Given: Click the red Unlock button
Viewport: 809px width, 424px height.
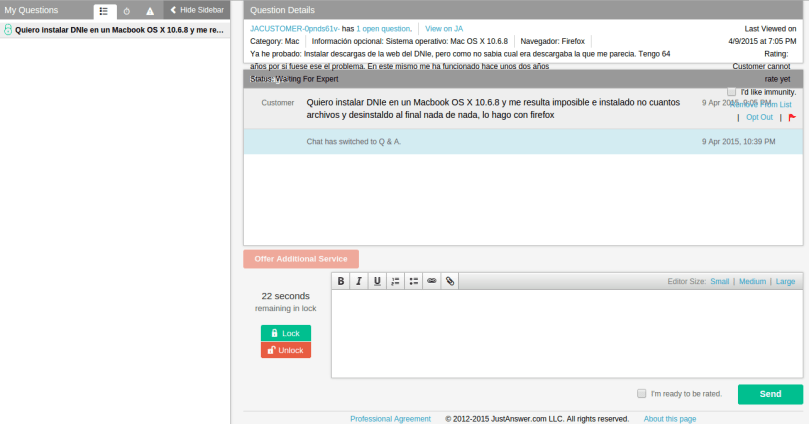Looking at the screenshot, I should click(x=285, y=350).
